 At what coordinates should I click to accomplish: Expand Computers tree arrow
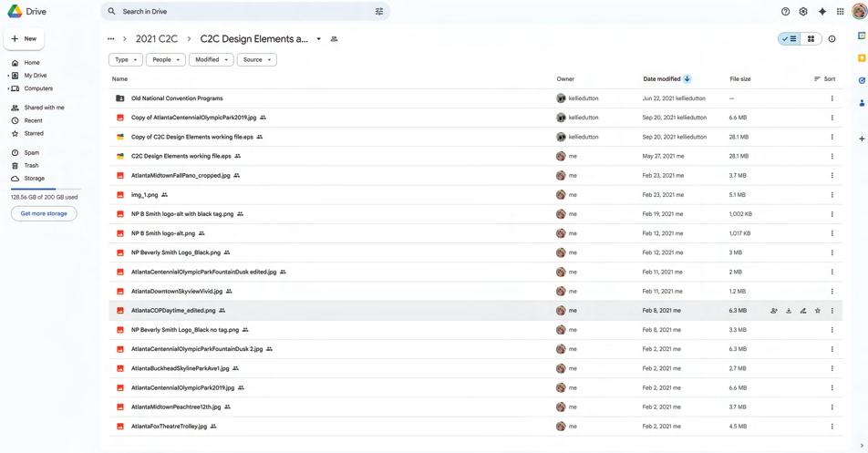point(8,88)
